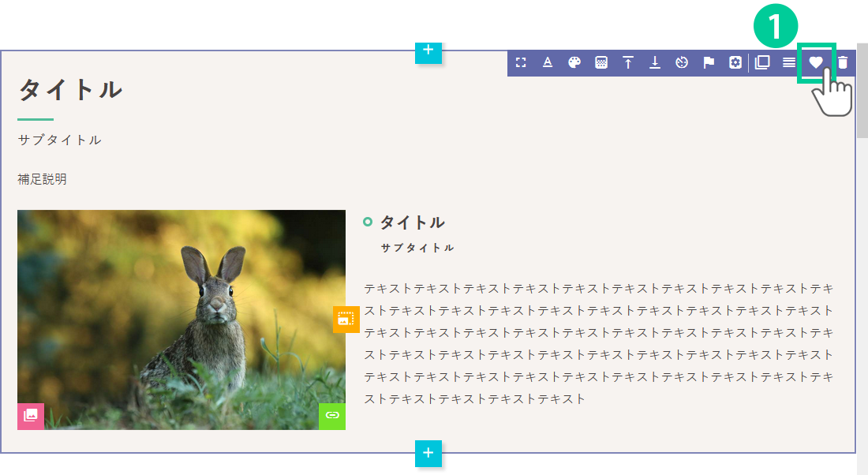The width and height of the screenshot is (868, 475).
Task: Click the animation timer dial icon
Action: pos(683,63)
